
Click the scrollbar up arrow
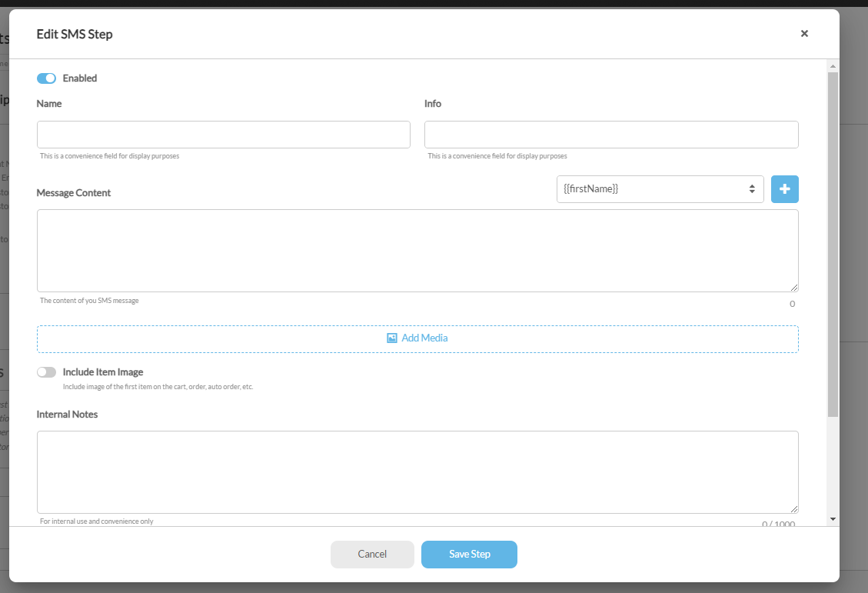(x=833, y=66)
